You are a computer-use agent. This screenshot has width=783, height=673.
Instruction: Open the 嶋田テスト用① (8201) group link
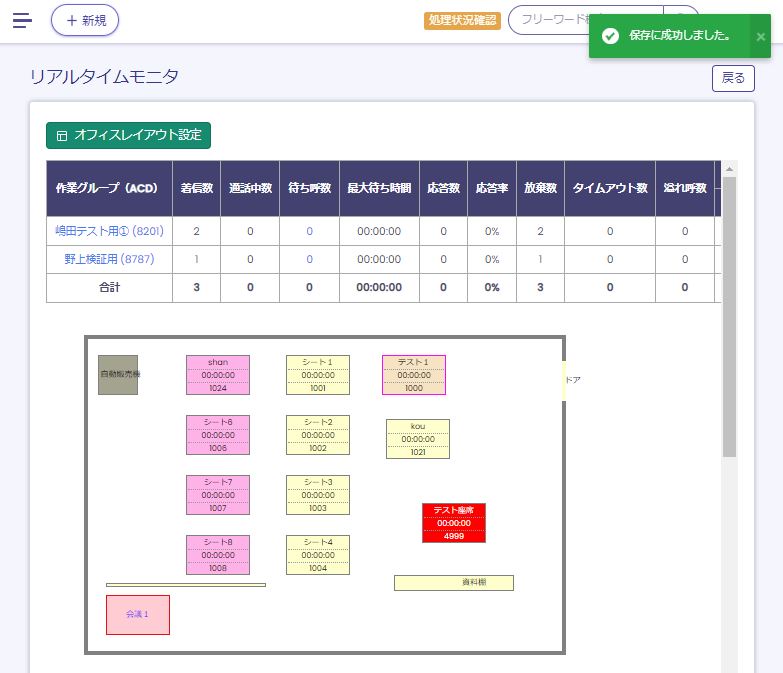pyautogui.click(x=109, y=231)
